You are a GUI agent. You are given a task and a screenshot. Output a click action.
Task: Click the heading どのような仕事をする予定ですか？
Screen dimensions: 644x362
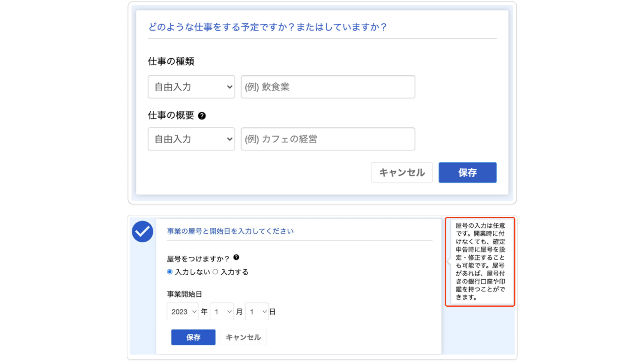point(267,27)
